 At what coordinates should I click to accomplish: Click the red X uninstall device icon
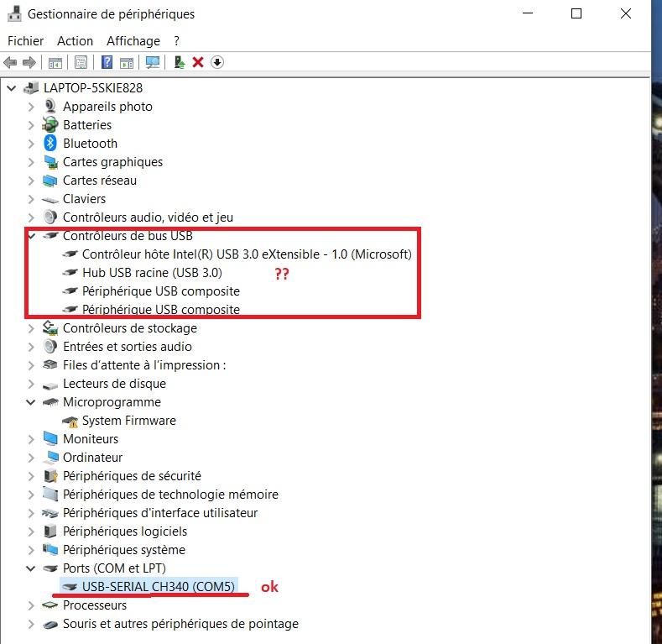pyautogui.click(x=197, y=62)
